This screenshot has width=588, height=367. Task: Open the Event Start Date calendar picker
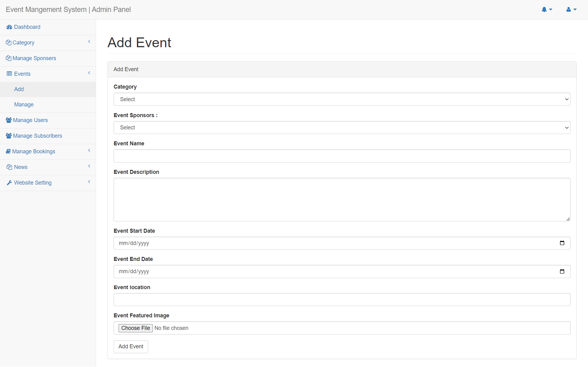(562, 243)
